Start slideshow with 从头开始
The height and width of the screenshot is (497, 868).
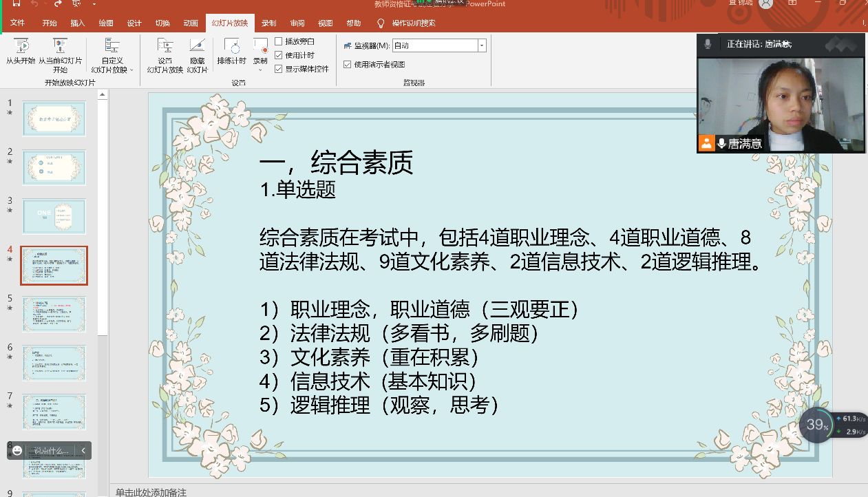click(x=21, y=52)
